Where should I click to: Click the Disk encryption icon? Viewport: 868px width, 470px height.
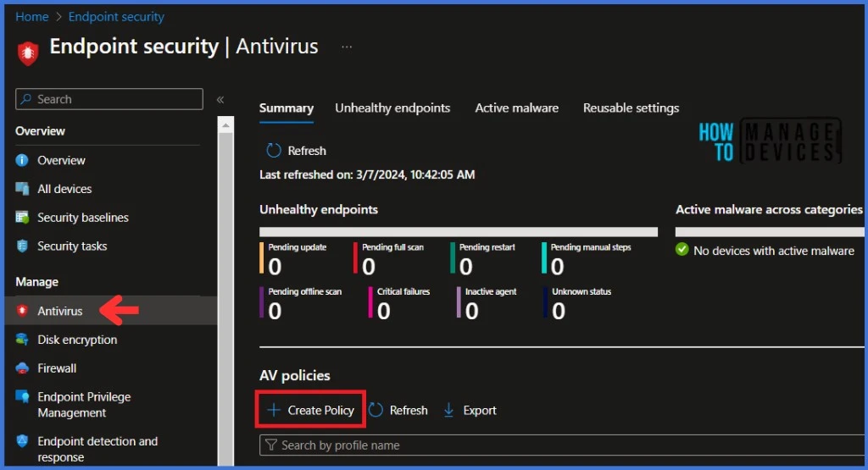(x=22, y=340)
